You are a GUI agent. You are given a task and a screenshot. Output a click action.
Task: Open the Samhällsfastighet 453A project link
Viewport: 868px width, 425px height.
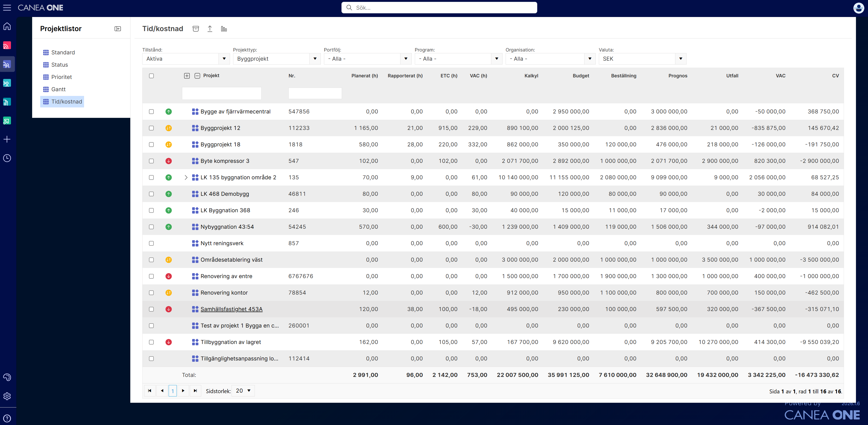point(231,309)
